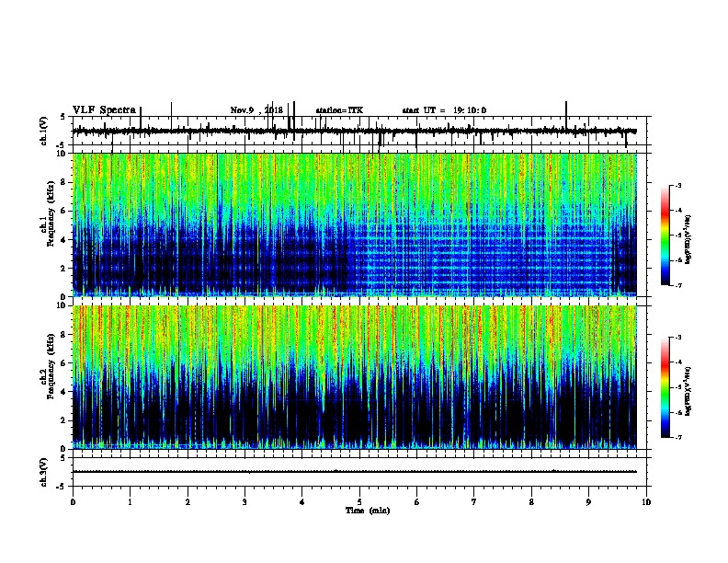Click time tick label "9" on bottom axis
This screenshot has height=563, width=728.
point(588,502)
